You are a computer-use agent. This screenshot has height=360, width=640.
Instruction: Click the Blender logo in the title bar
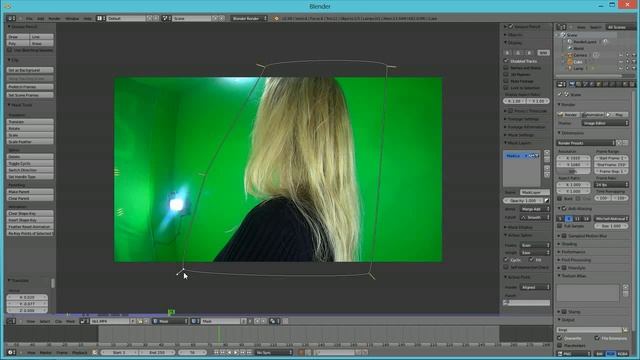pyautogui.click(x=7, y=6)
